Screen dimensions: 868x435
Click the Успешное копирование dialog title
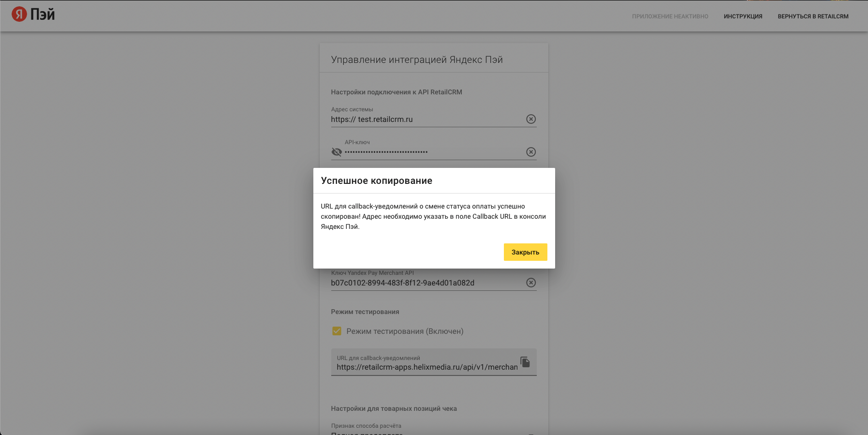click(377, 180)
